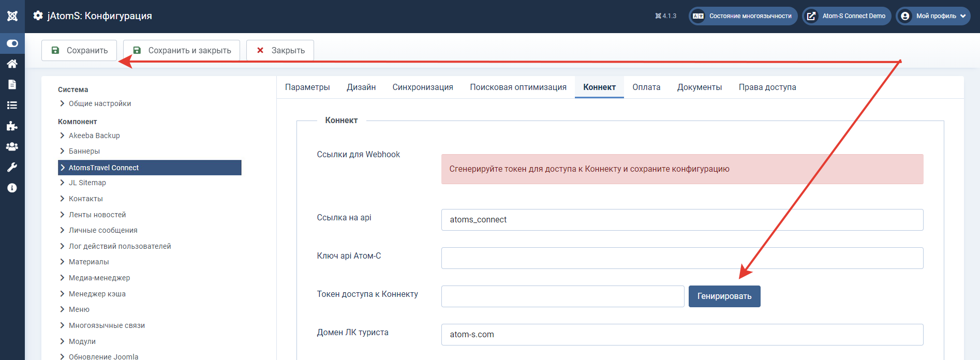980x360 pixels.
Task: Open Обновление Joomla settings
Action: coord(103,356)
